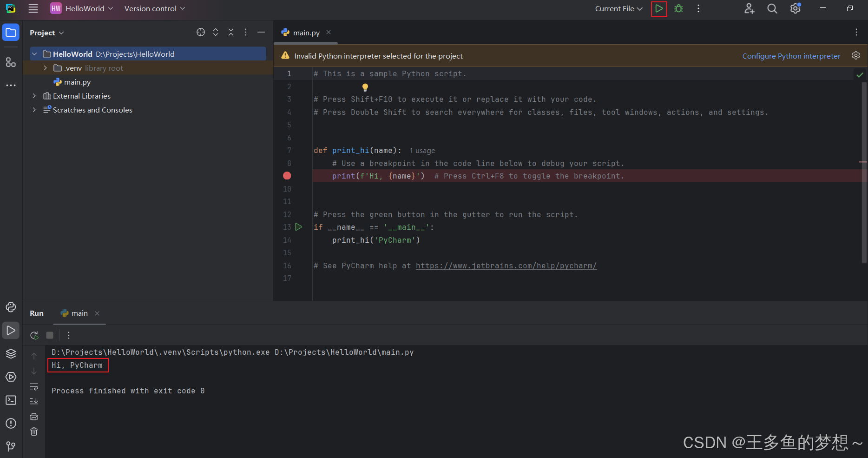The width and height of the screenshot is (868, 458).
Task: Stop the running process button
Action: pyautogui.click(x=50, y=335)
